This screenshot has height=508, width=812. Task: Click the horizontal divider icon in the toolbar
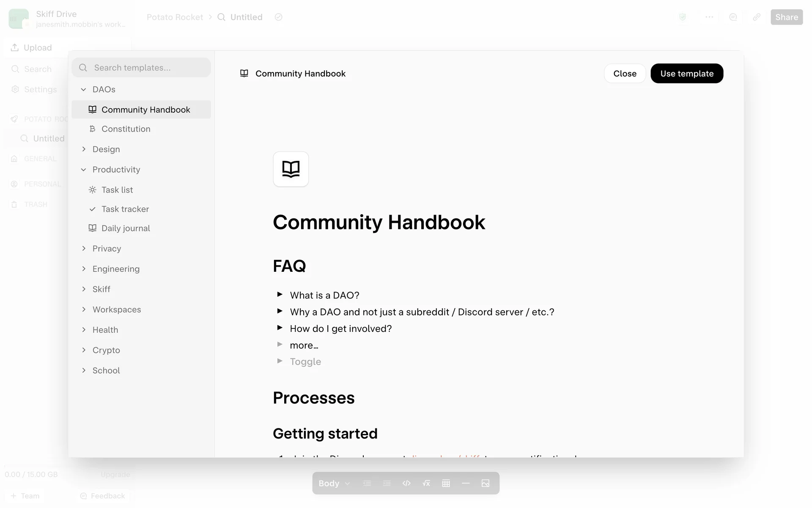[x=466, y=483]
